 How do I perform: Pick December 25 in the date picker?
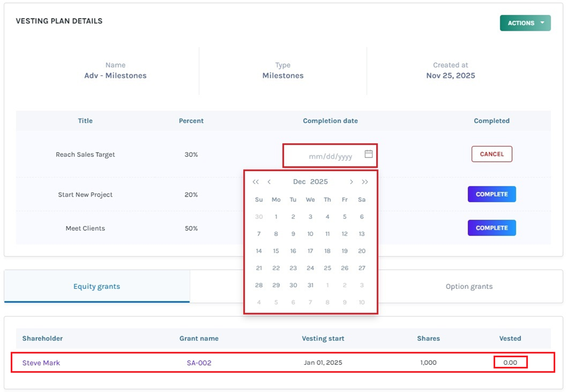[x=327, y=268]
